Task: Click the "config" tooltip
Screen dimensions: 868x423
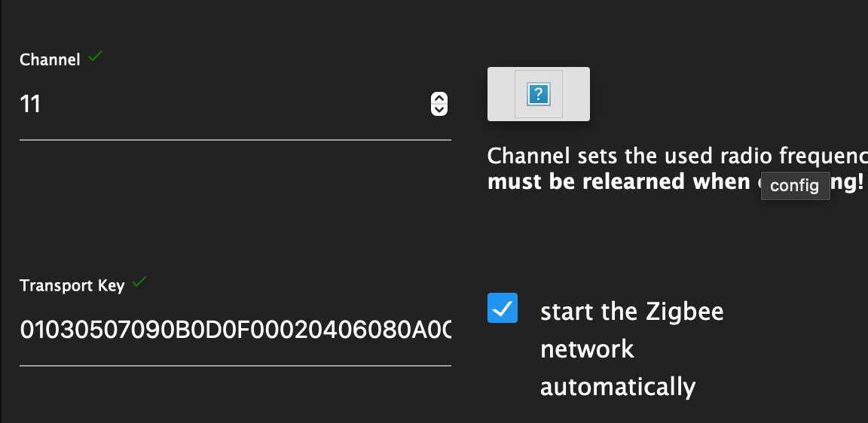Action: pyautogui.click(x=795, y=185)
